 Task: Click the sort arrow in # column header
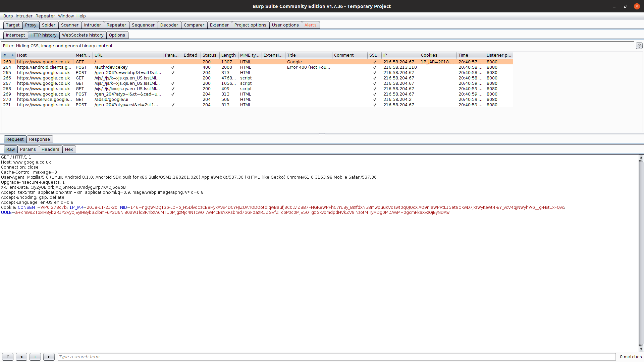tap(12, 55)
